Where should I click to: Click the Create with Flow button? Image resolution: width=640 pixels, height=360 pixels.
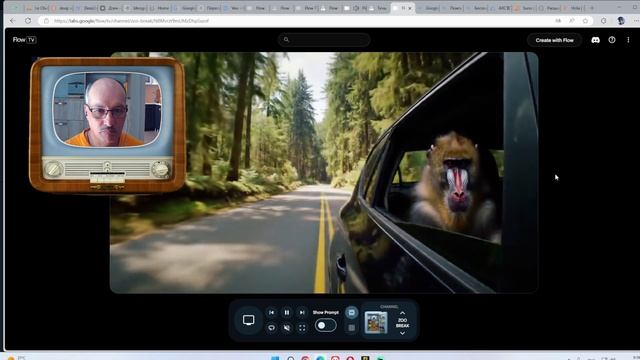[554, 40]
